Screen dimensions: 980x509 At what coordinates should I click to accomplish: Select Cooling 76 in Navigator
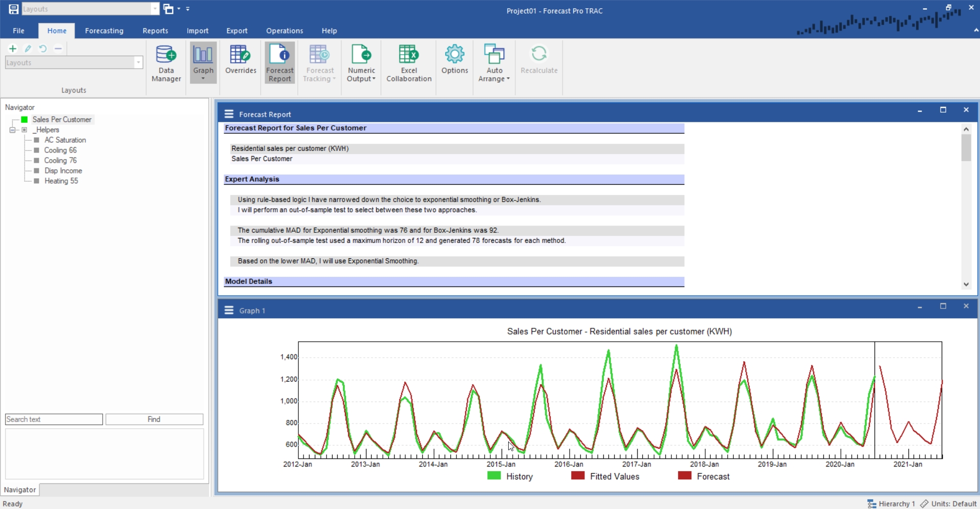pyautogui.click(x=60, y=160)
